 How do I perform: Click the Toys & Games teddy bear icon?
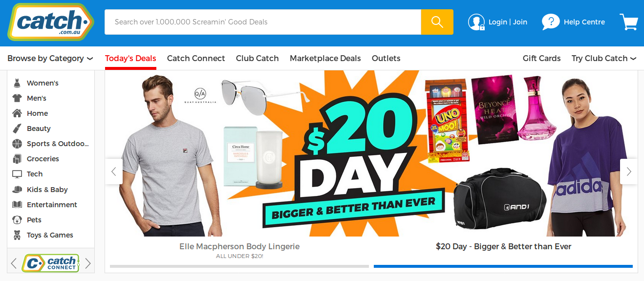pos(17,235)
